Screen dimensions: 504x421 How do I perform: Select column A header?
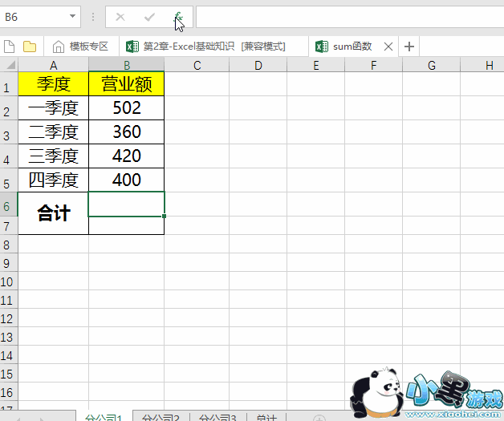click(53, 66)
